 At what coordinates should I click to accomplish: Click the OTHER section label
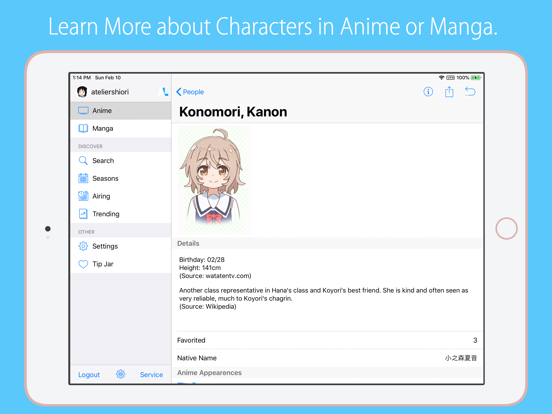point(86,232)
